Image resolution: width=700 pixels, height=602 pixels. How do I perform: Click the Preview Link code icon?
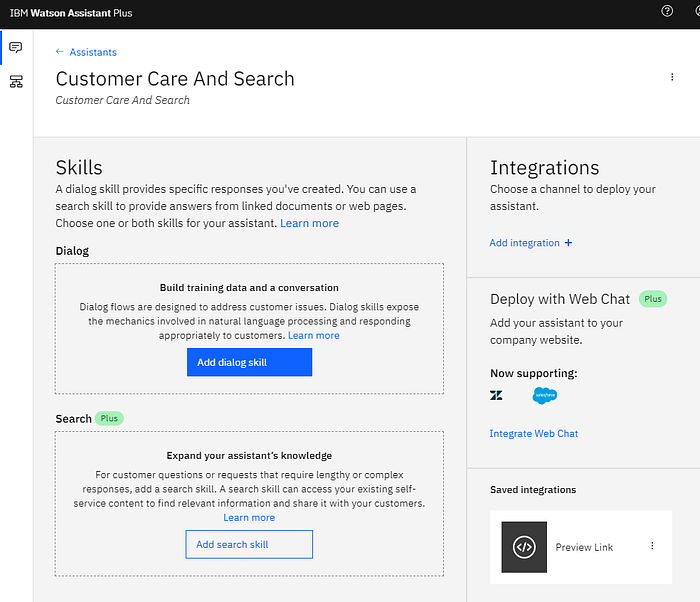coord(524,547)
